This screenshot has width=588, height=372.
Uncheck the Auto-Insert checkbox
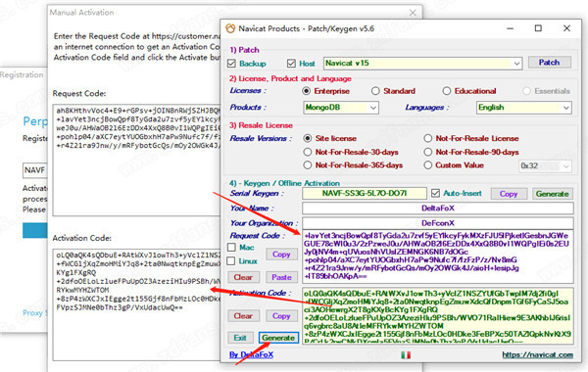[x=435, y=193]
